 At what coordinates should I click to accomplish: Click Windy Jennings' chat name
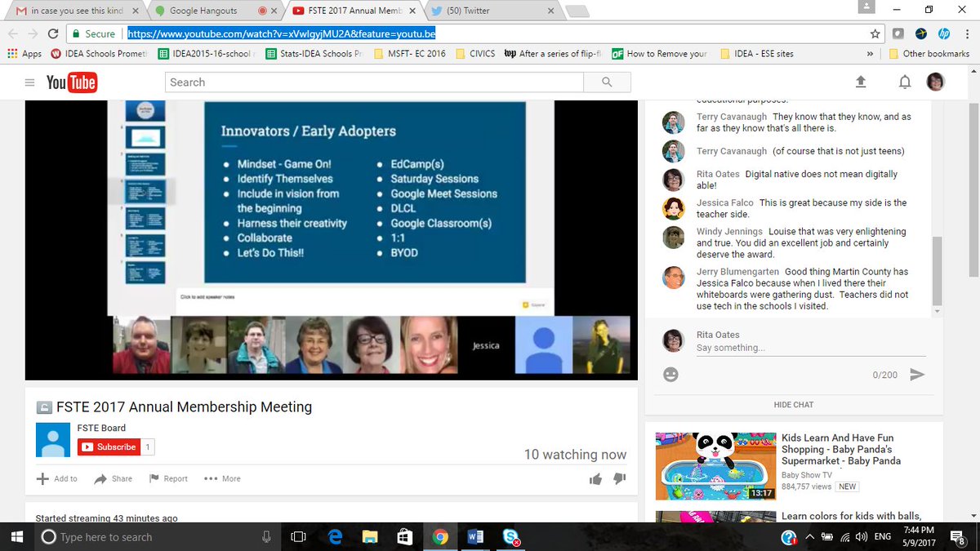click(x=729, y=232)
